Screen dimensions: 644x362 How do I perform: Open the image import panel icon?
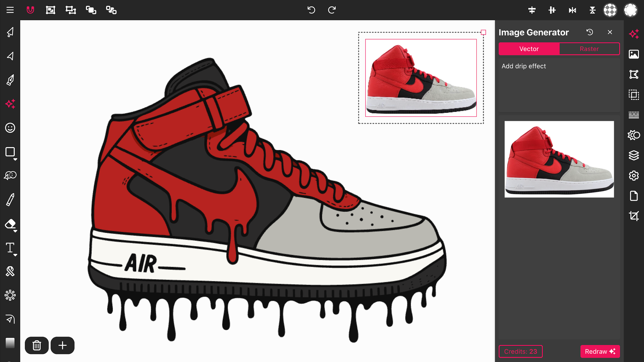634,54
